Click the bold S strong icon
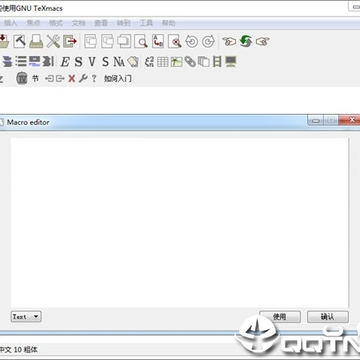Image resolution: width=360 pixels, height=360 pixels. [x=78, y=62]
